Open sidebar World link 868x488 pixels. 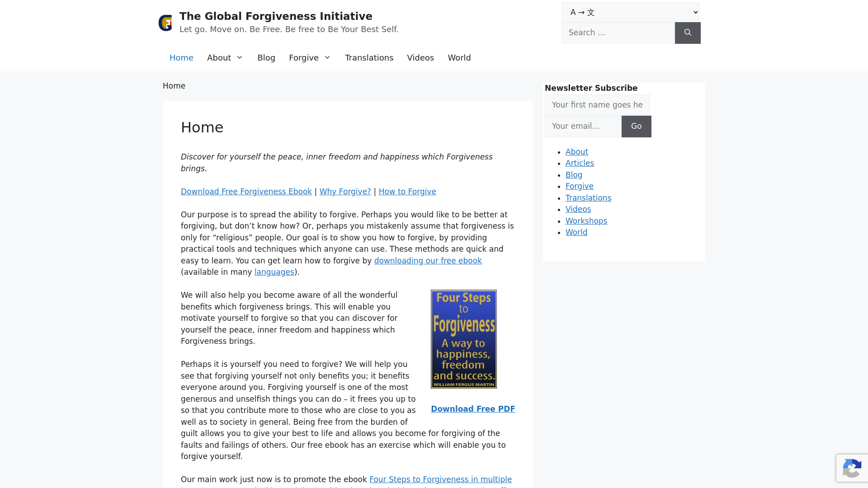[x=576, y=232]
